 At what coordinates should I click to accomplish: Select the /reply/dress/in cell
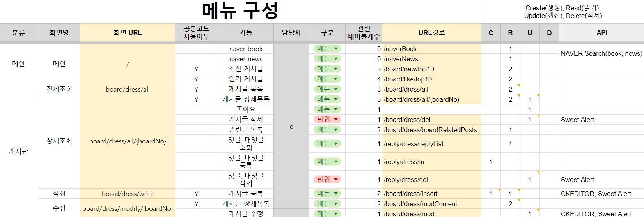point(431,162)
